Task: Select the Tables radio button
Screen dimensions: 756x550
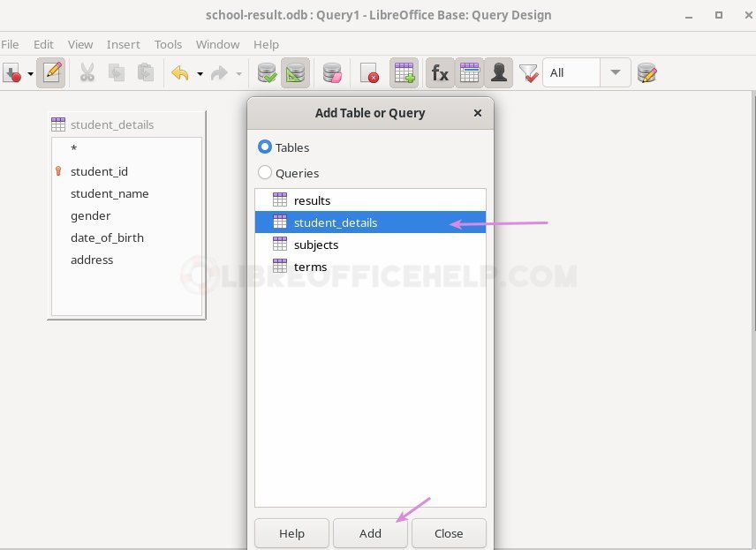Action: point(265,147)
